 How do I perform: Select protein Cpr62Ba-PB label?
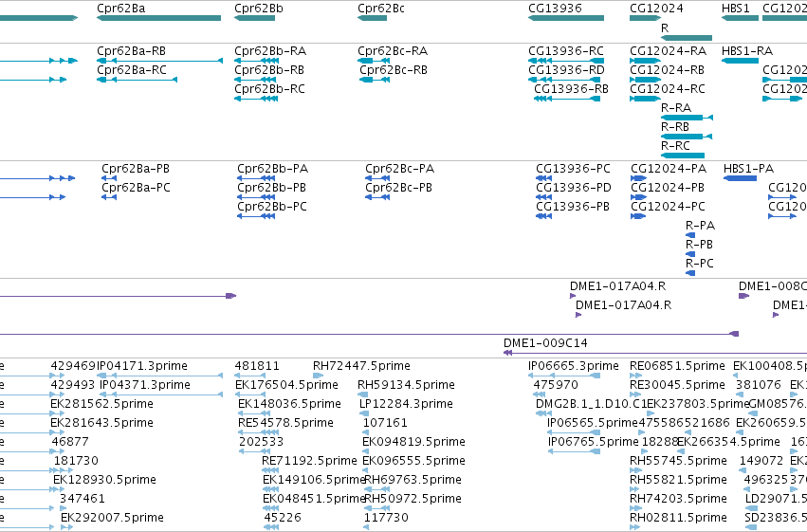136,169
